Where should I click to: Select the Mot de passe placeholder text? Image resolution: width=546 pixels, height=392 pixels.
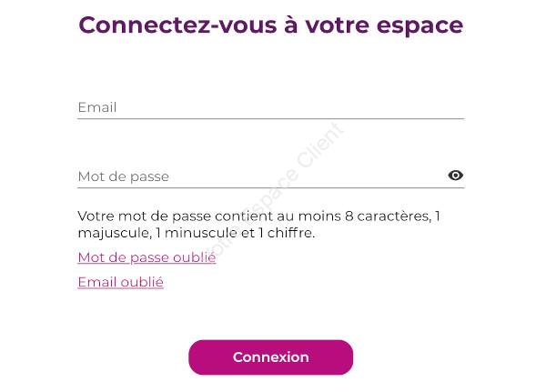[x=123, y=176]
